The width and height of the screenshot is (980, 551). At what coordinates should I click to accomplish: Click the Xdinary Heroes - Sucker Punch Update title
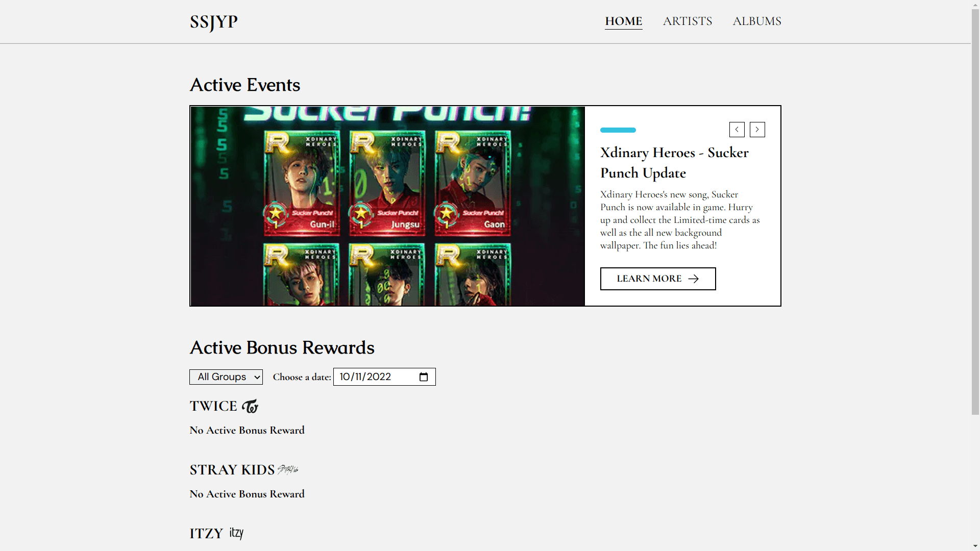tap(674, 163)
